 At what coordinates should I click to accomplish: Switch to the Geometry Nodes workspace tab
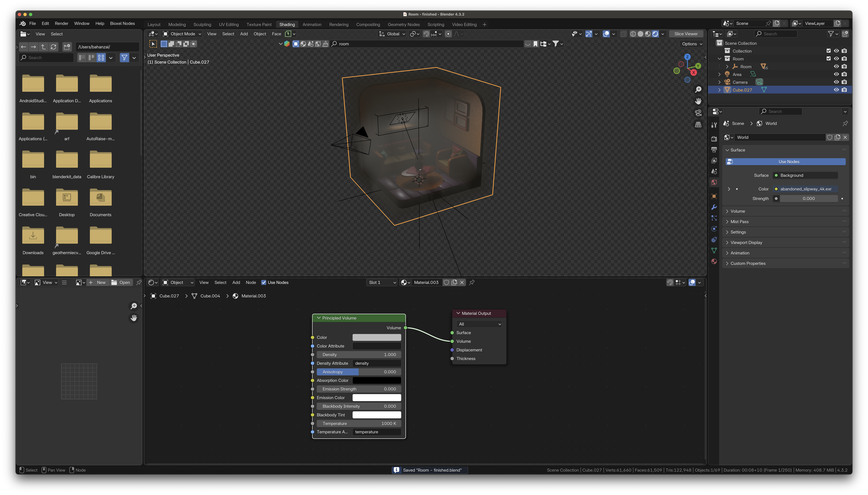(x=404, y=24)
